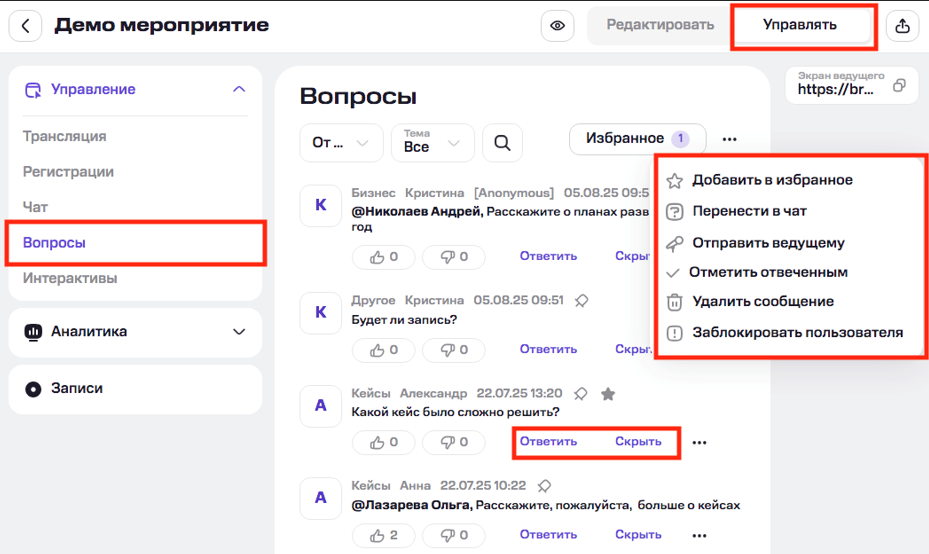Click the eye preview icon in header
929x554 pixels.
click(557, 26)
